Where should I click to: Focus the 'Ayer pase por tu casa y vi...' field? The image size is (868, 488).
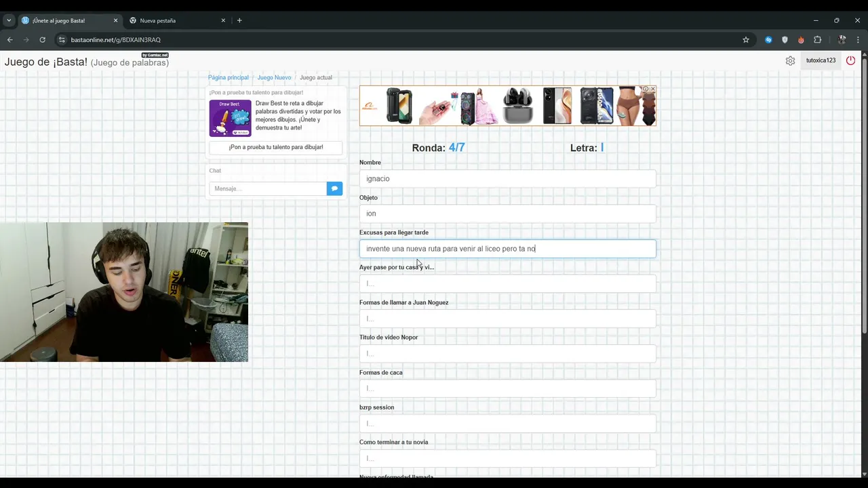[508, 283]
